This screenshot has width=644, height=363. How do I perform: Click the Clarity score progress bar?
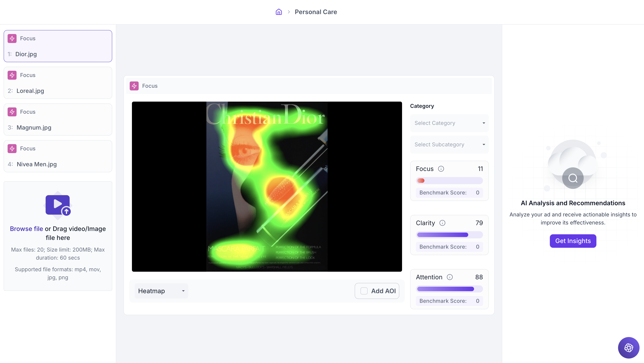449,235
